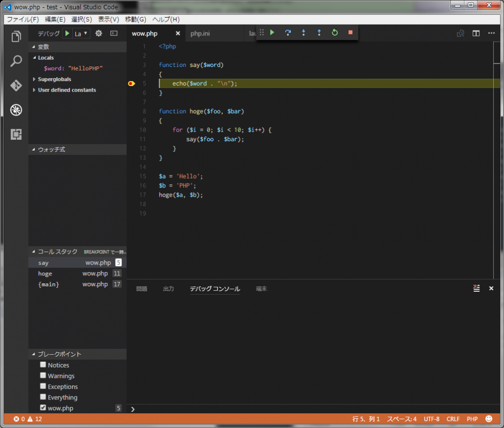Collapse the Locals tree node
This screenshot has height=428, width=504.
34,58
